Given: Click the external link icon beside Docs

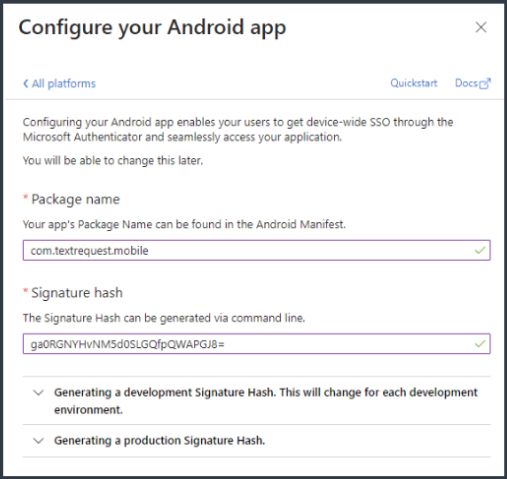Looking at the screenshot, I should coord(485,83).
